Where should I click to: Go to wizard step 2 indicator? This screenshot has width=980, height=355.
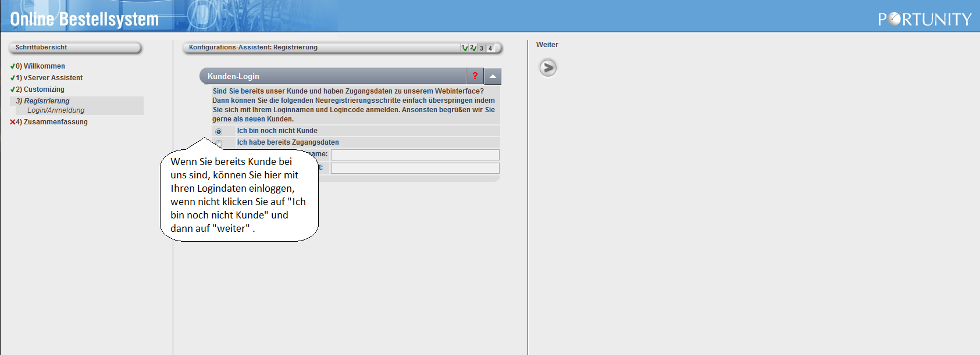[x=473, y=48]
